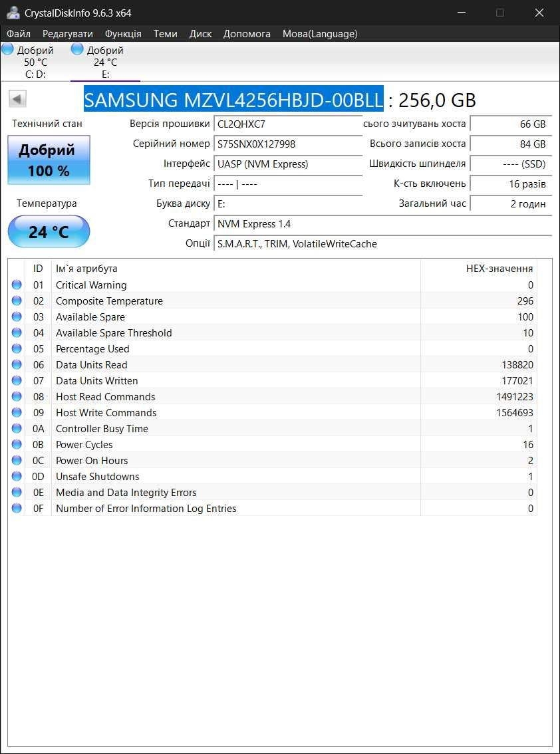This screenshot has width=560, height=754.
Task: Open the Функція menu
Action: tap(123, 34)
